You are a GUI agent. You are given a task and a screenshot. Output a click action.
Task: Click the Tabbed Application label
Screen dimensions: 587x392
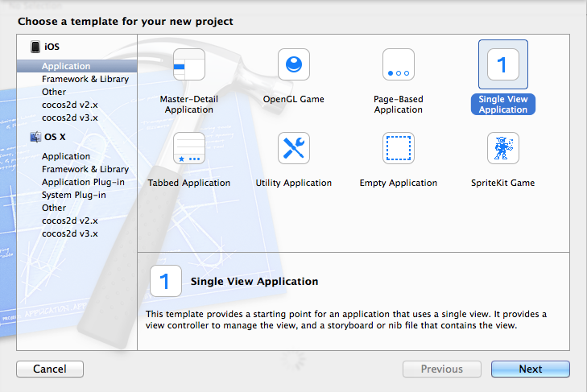[189, 183]
